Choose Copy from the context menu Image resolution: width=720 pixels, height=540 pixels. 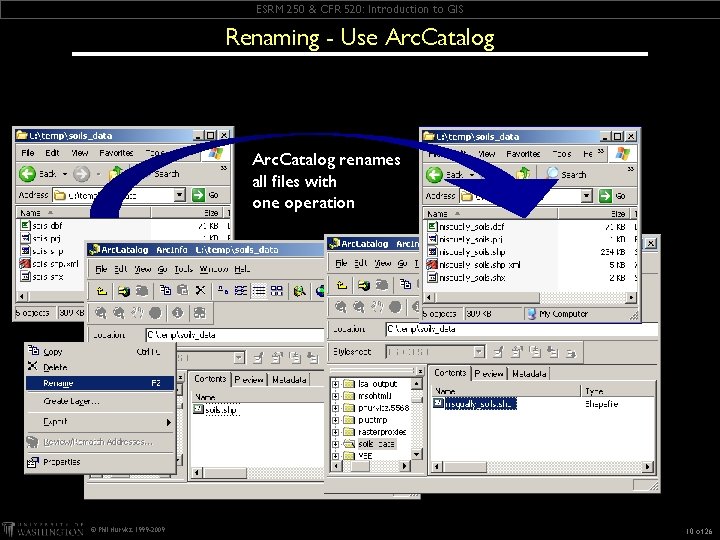tap(100, 352)
